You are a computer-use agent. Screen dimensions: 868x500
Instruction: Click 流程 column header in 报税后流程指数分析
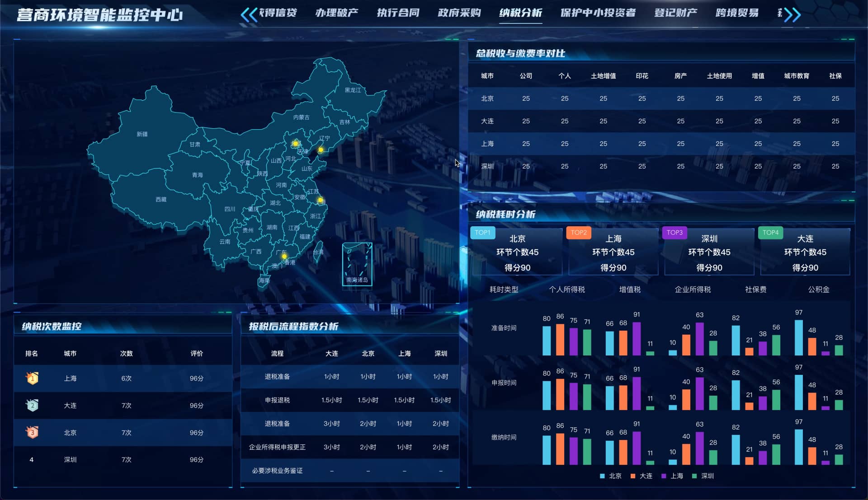click(277, 354)
